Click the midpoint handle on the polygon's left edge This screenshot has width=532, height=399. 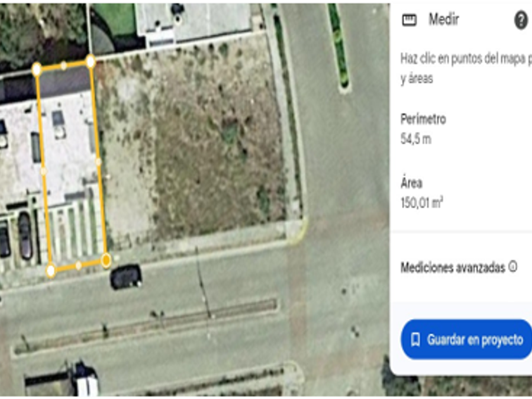point(44,171)
